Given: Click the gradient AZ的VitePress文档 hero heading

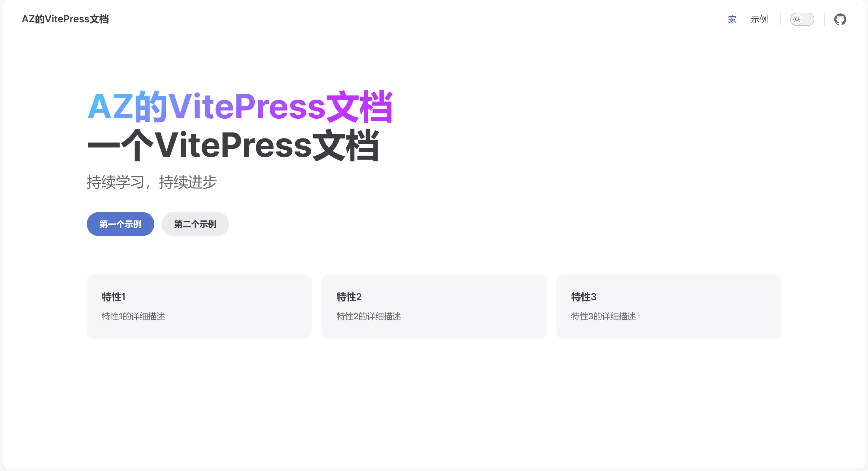Looking at the screenshot, I should 240,106.
